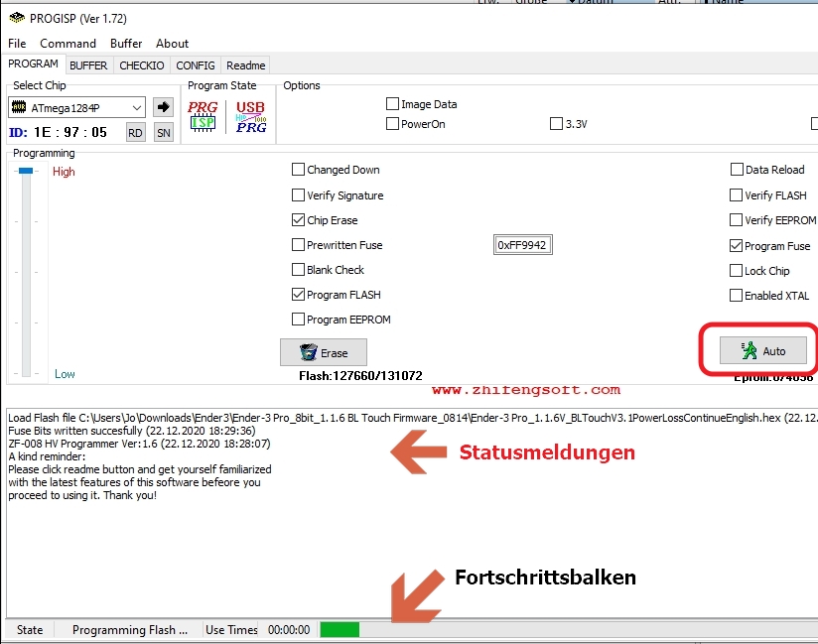Enable the Lock Chip checkbox
The image size is (818, 644).
tap(736, 270)
